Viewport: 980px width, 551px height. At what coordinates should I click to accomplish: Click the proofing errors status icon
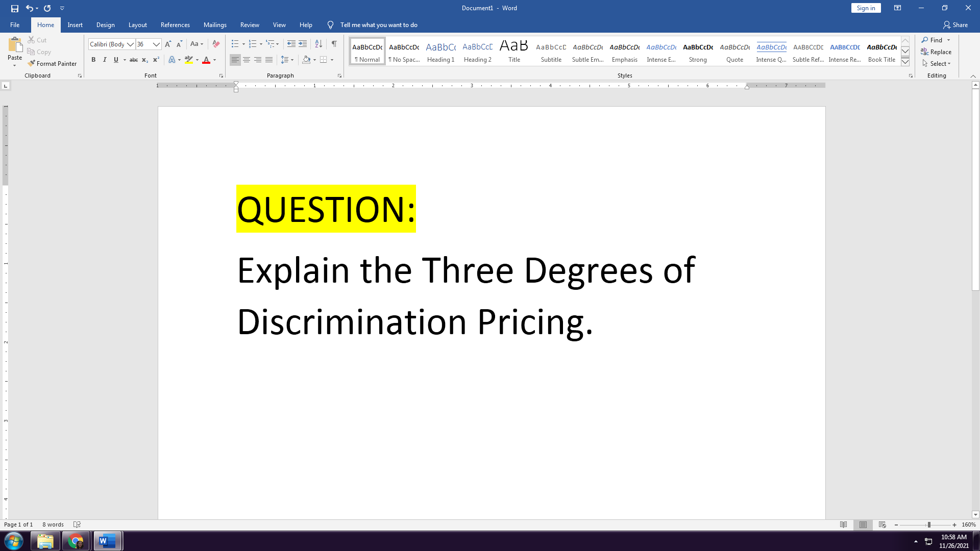(x=77, y=524)
